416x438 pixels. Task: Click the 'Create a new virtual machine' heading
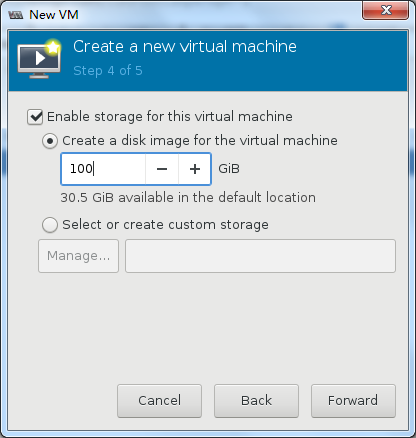point(185,46)
